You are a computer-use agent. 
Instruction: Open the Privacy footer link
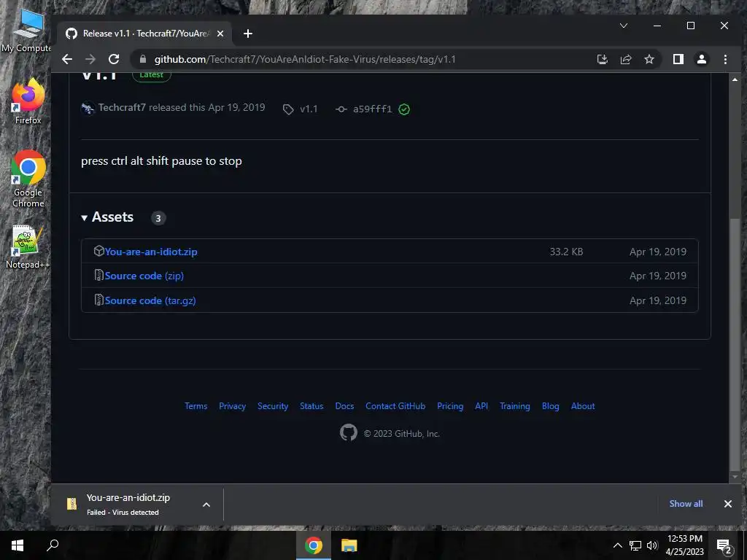pyautogui.click(x=232, y=406)
